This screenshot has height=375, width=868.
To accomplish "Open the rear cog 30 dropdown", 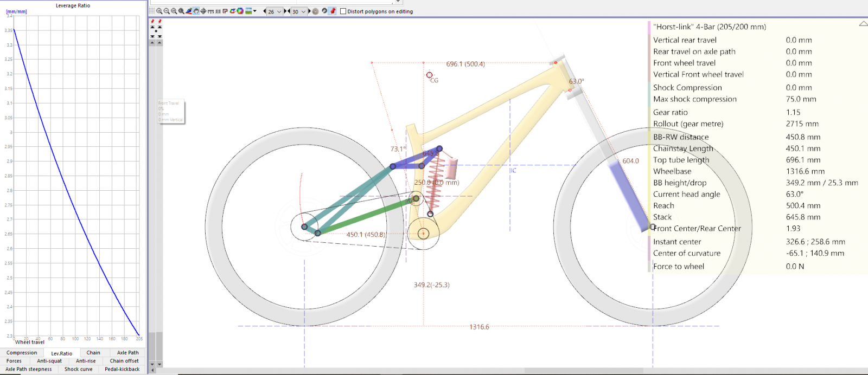I will (x=303, y=11).
